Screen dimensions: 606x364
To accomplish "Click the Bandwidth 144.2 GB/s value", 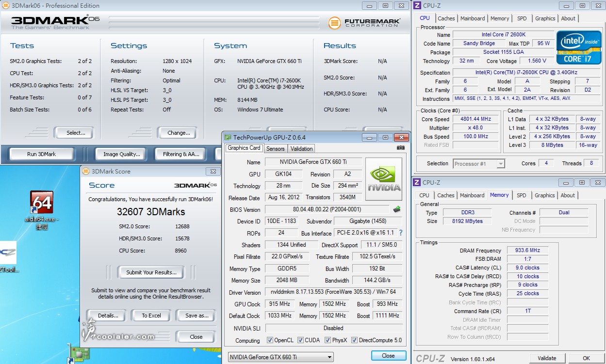I will (x=377, y=280).
